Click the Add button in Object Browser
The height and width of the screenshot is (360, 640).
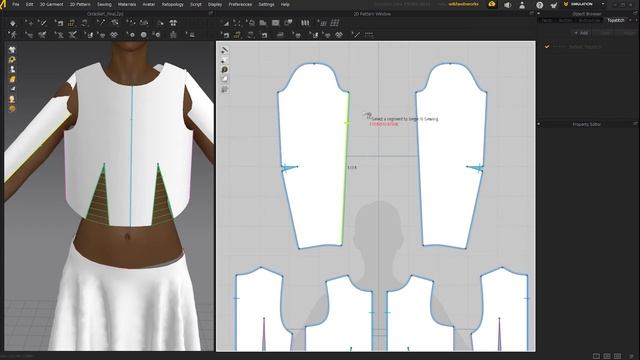(582, 33)
